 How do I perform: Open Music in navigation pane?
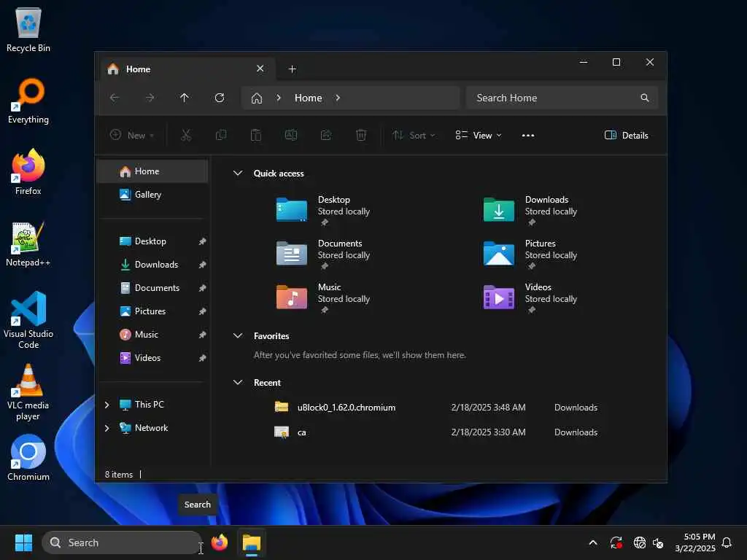tap(152, 335)
